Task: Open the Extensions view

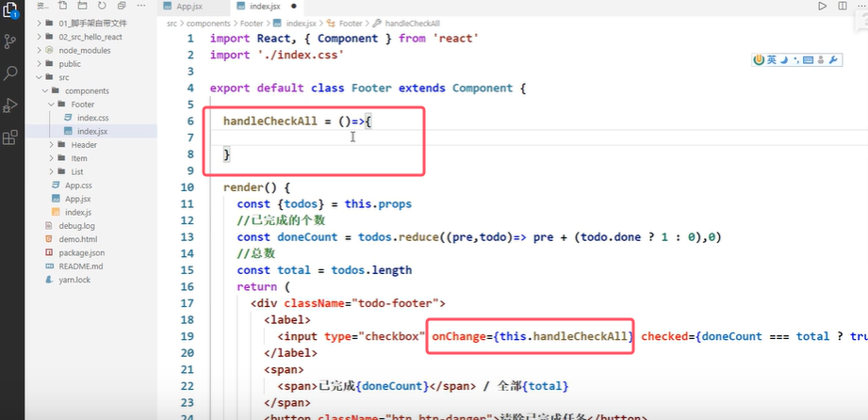Action: tap(10, 137)
